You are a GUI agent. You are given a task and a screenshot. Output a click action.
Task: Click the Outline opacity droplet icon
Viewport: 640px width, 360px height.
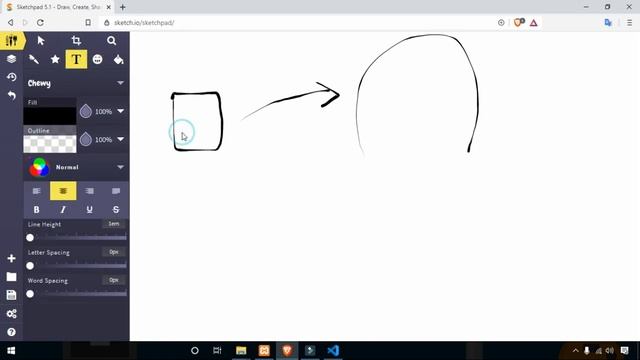(86, 139)
